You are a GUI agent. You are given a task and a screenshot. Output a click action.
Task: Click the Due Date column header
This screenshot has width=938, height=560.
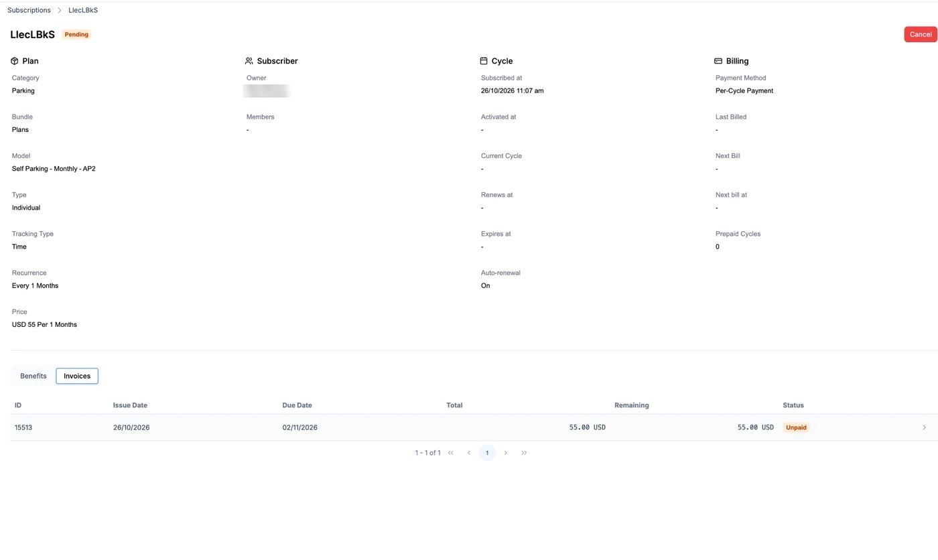point(297,405)
